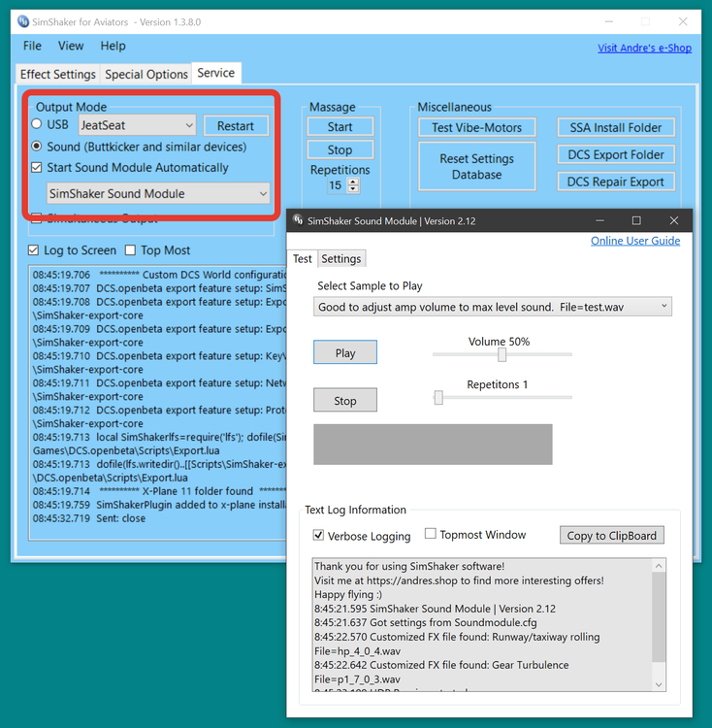
Task: Click the Restart button
Action: [236, 126]
